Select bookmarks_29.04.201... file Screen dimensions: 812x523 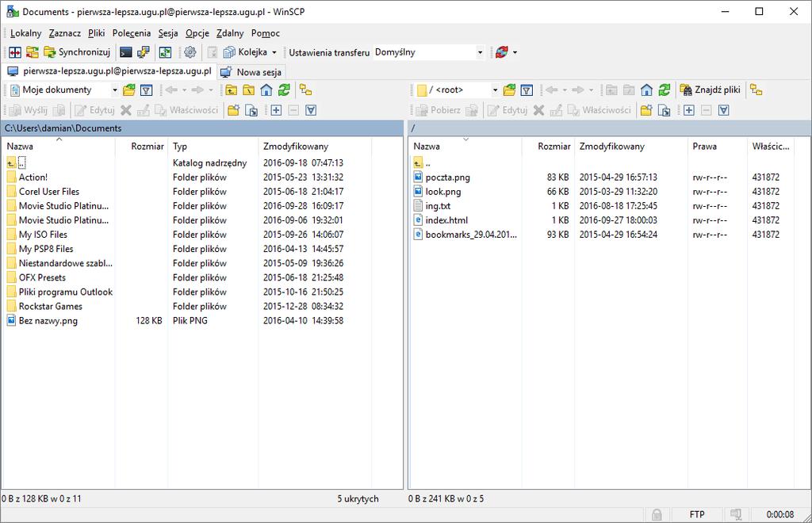471,235
